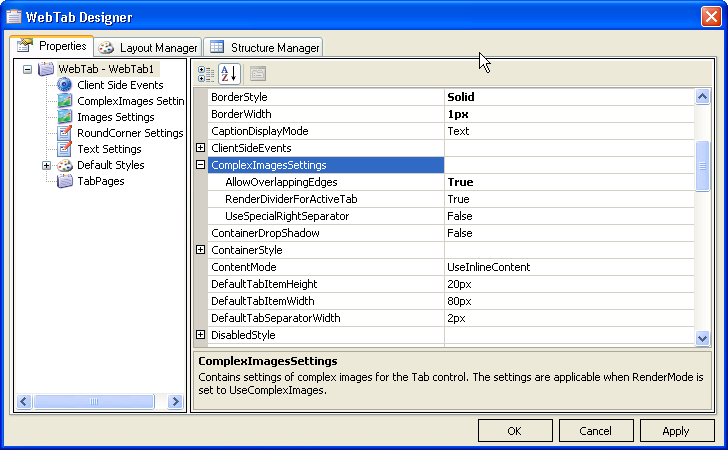Open ComplexImages Settings in the tree

130,101
